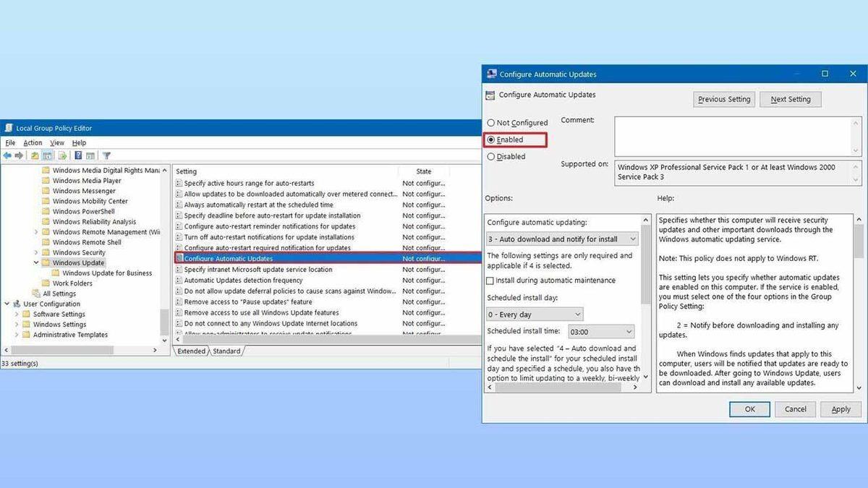Click the Next Setting button

(x=790, y=99)
